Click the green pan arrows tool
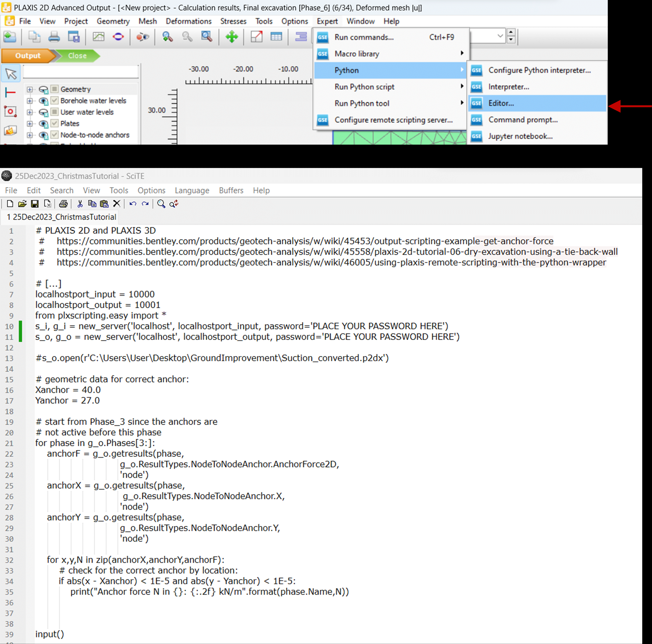Image resolution: width=652 pixels, height=644 pixels. [x=232, y=36]
